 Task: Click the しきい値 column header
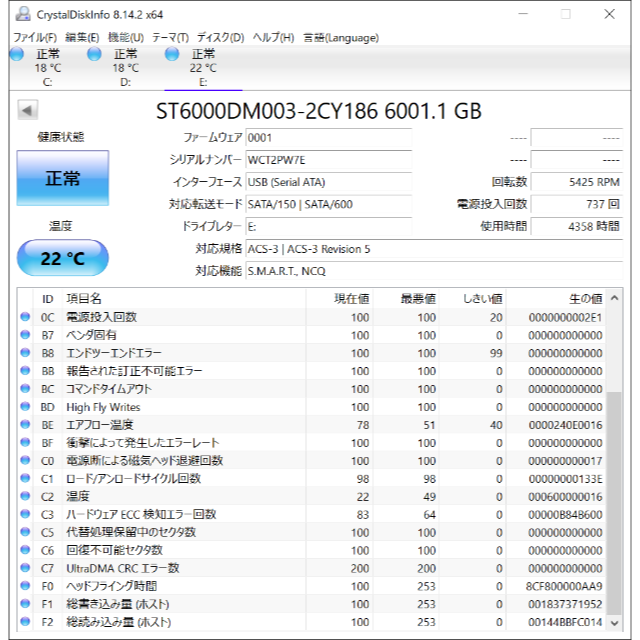472,299
